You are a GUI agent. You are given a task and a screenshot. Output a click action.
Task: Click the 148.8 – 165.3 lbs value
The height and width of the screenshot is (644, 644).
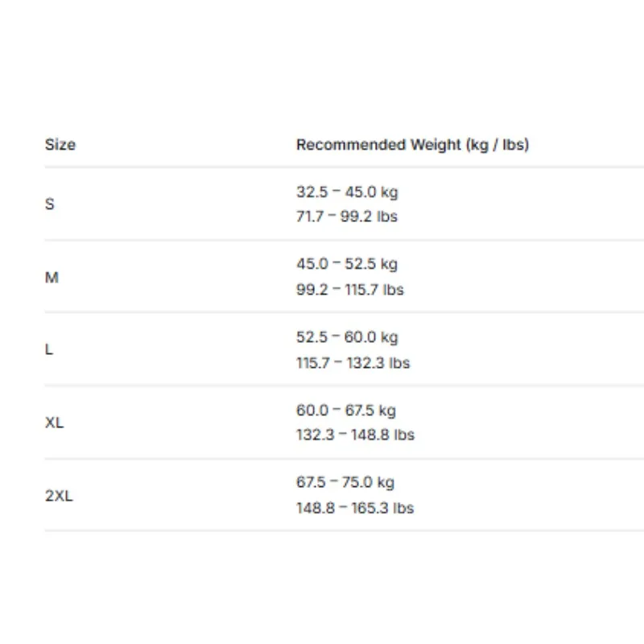click(355, 508)
